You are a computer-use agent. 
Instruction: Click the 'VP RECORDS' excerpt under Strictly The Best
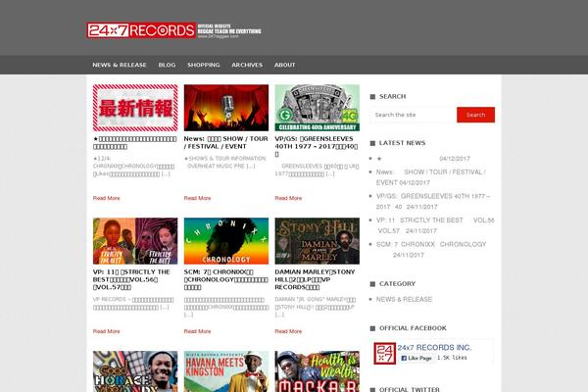coord(133,303)
